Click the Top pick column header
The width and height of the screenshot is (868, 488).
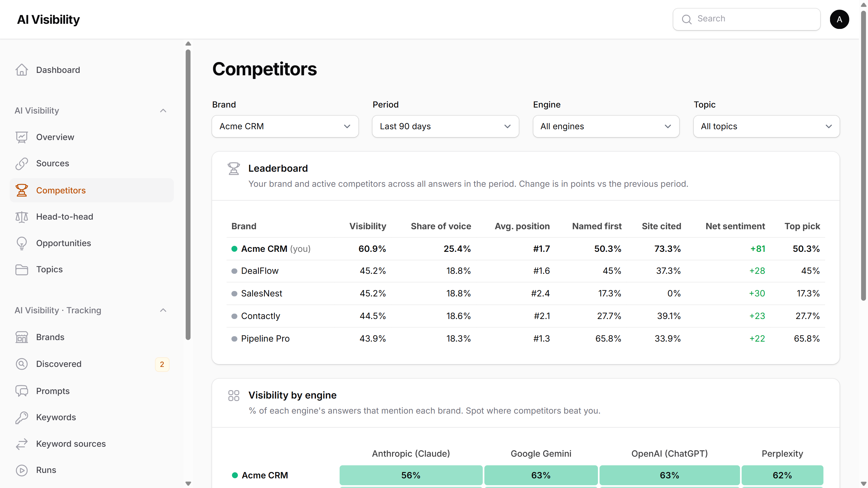click(802, 226)
